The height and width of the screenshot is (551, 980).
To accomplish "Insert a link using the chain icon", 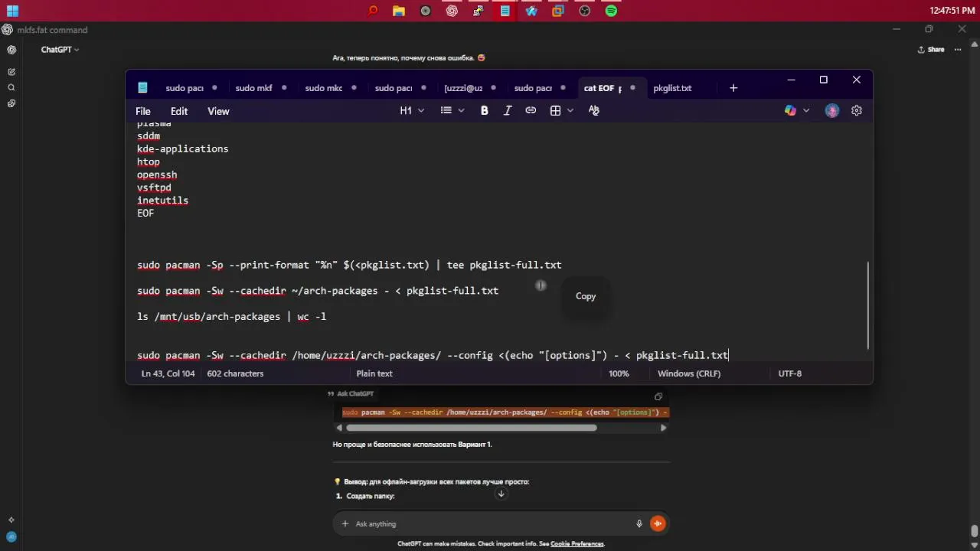I will coord(531,111).
